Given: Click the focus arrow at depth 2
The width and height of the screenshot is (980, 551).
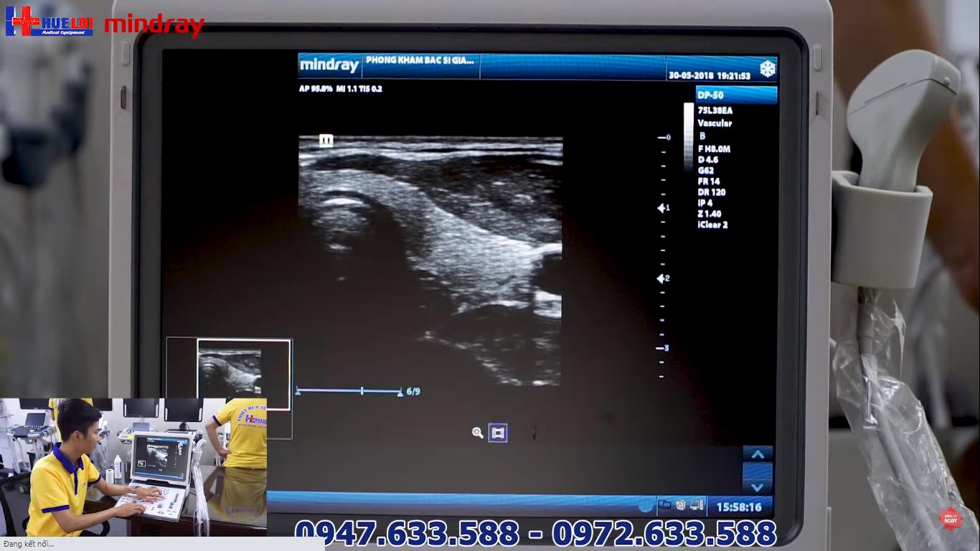Looking at the screenshot, I should click(x=662, y=278).
